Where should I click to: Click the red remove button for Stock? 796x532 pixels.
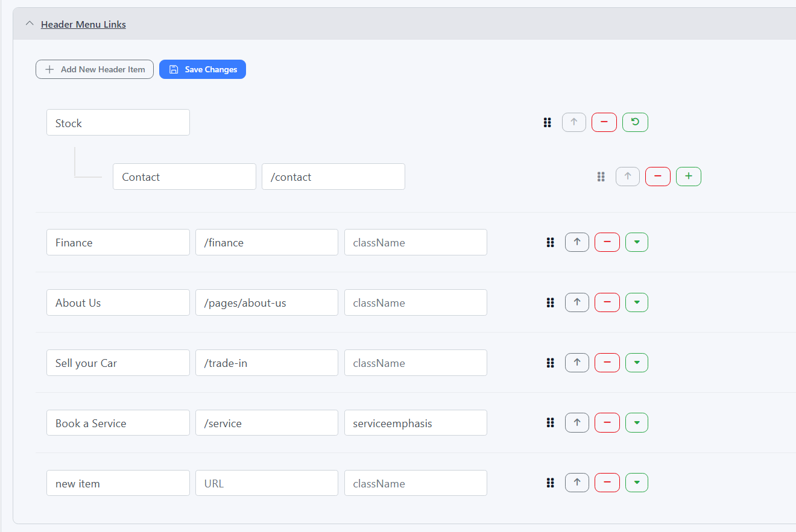point(604,122)
